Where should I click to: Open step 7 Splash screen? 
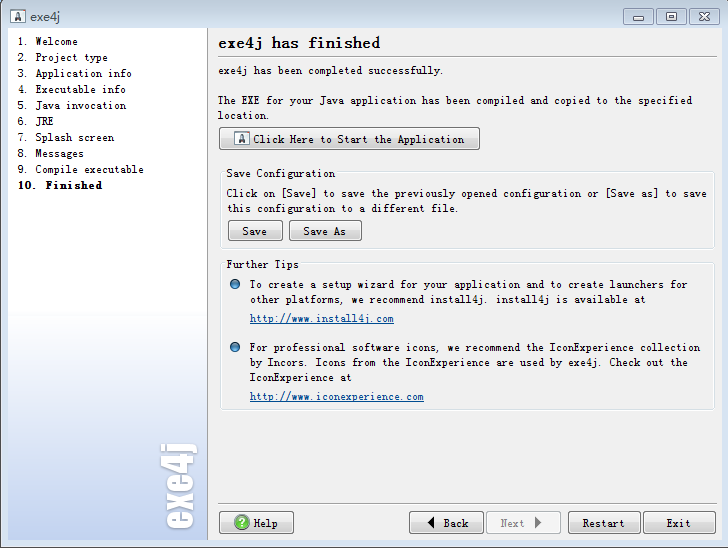point(65,137)
